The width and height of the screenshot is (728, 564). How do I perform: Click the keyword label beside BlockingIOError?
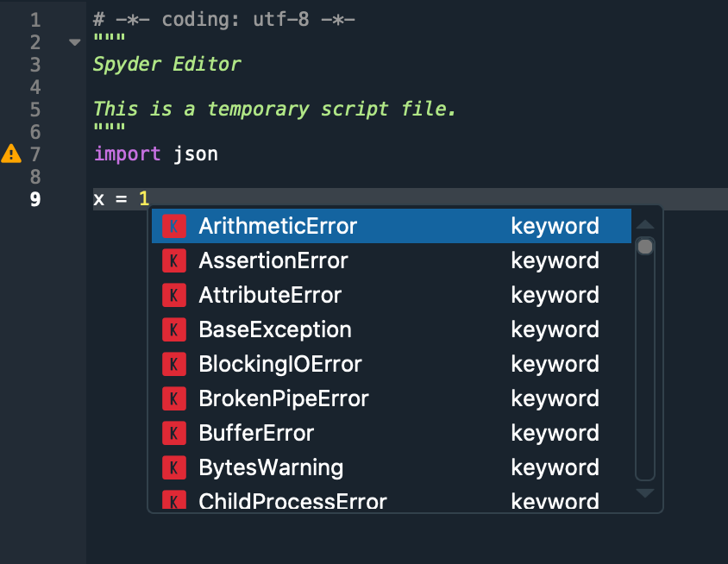[555, 363]
